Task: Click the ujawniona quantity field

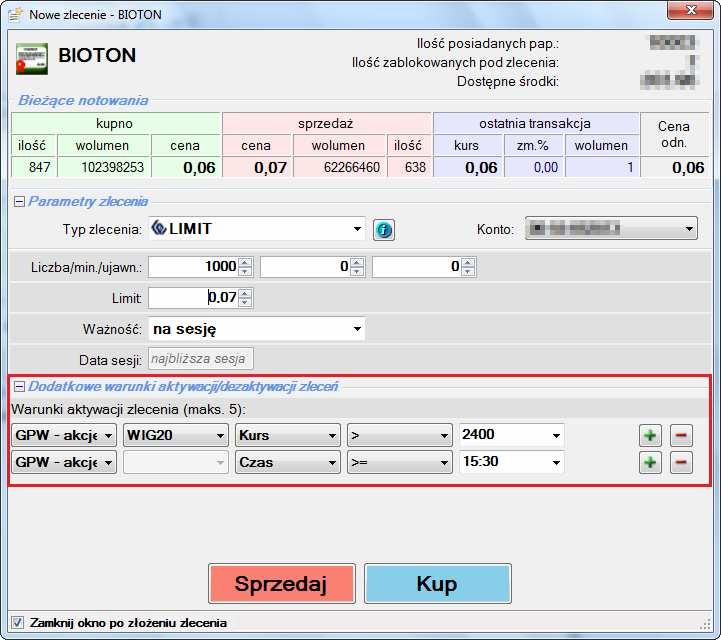Action: coord(417,267)
